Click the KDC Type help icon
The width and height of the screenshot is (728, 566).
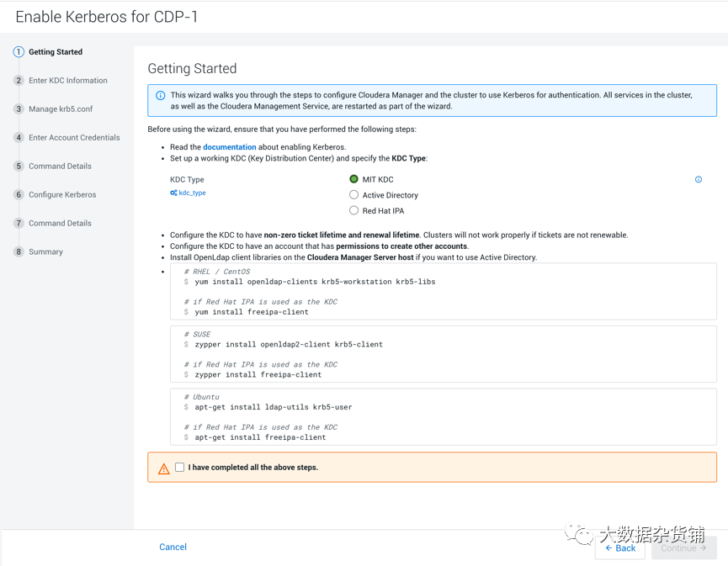coord(699,180)
